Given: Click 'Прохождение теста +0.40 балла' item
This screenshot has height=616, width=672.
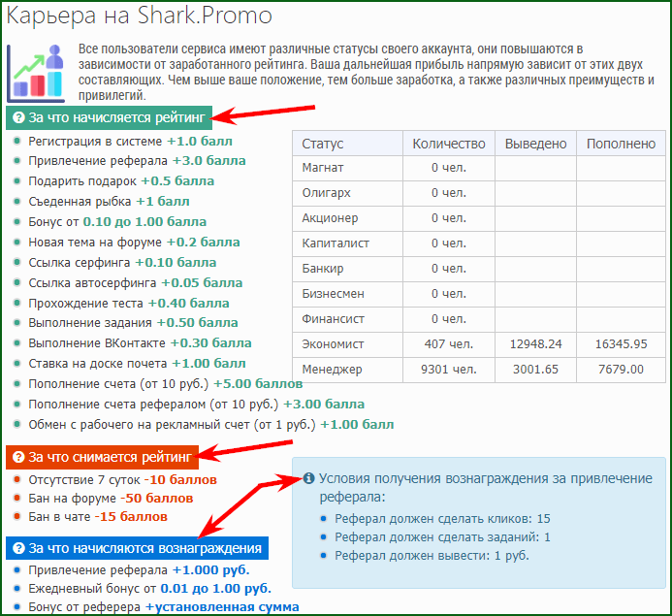Looking at the screenshot, I should (129, 304).
